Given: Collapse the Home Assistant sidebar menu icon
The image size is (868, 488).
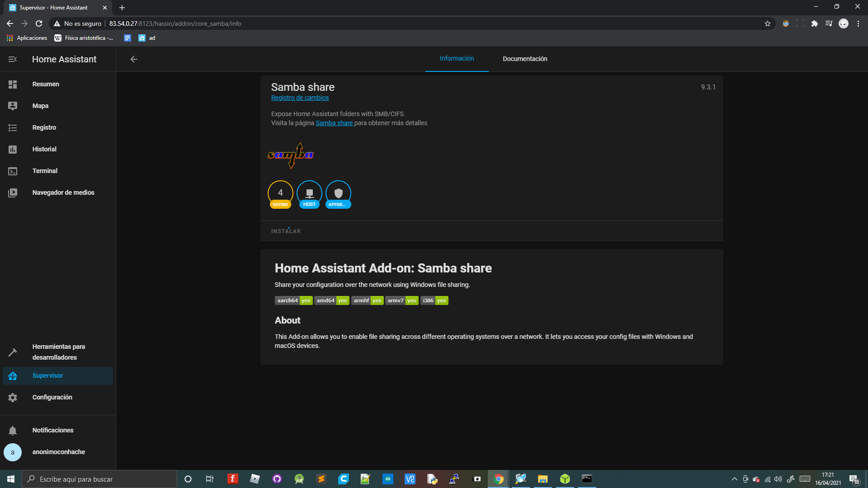Looking at the screenshot, I should [13, 59].
